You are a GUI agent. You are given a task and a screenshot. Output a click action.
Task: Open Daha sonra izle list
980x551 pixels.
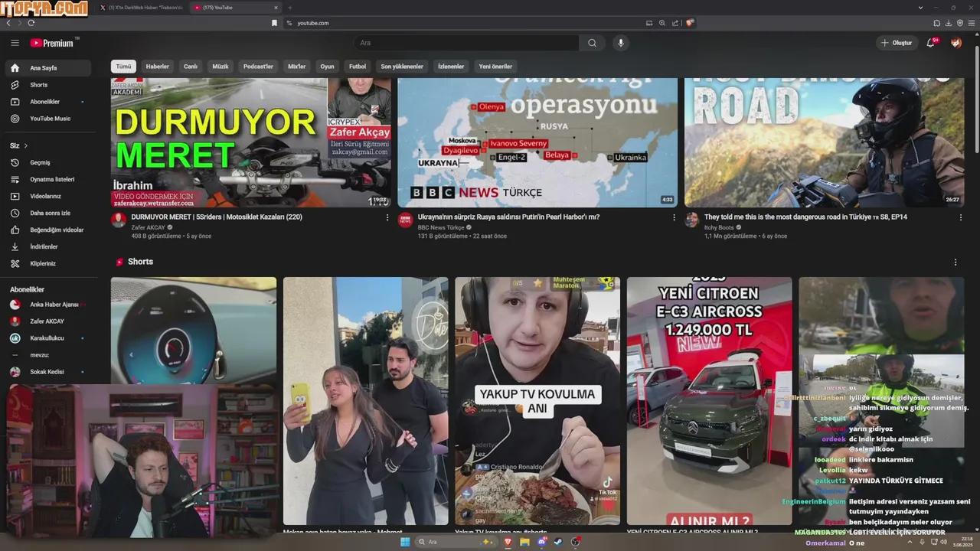pos(47,213)
